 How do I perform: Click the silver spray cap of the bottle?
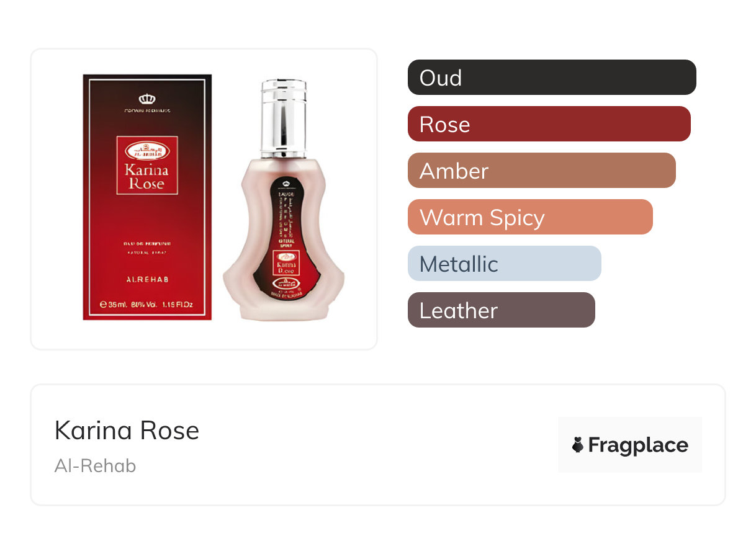click(x=284, y=118)
